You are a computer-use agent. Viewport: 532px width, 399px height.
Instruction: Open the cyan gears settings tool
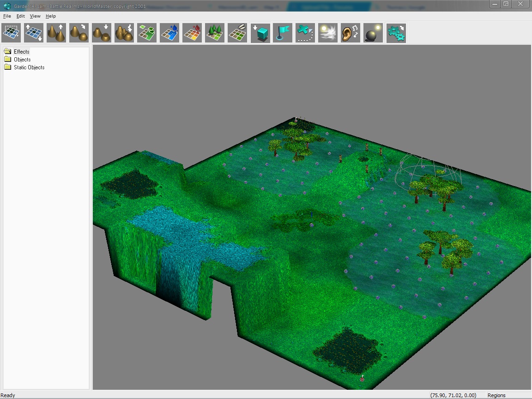[x=396, y=33]
